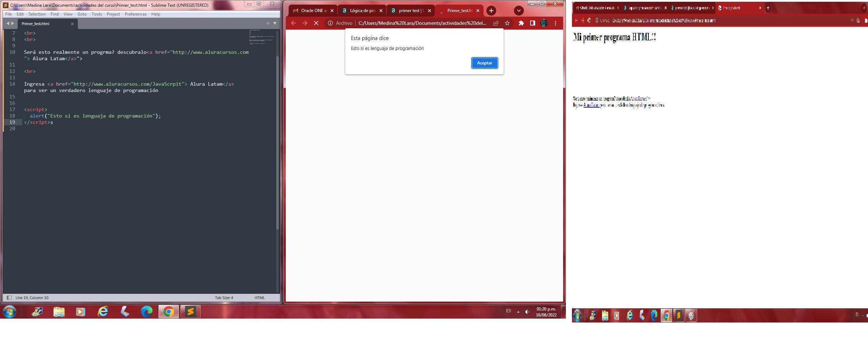Click the ES language indicator in the tray

(508, 311)
